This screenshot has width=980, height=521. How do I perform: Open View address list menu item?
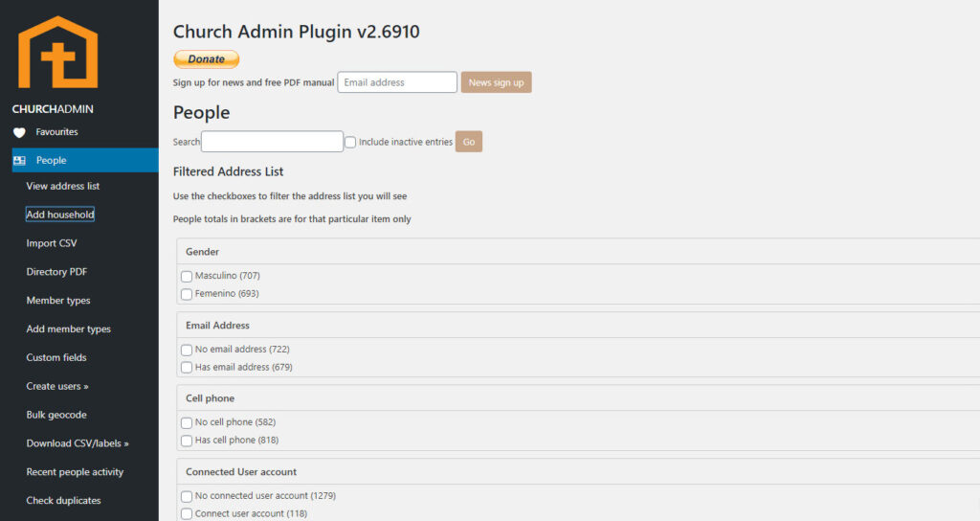click(63, 186)
